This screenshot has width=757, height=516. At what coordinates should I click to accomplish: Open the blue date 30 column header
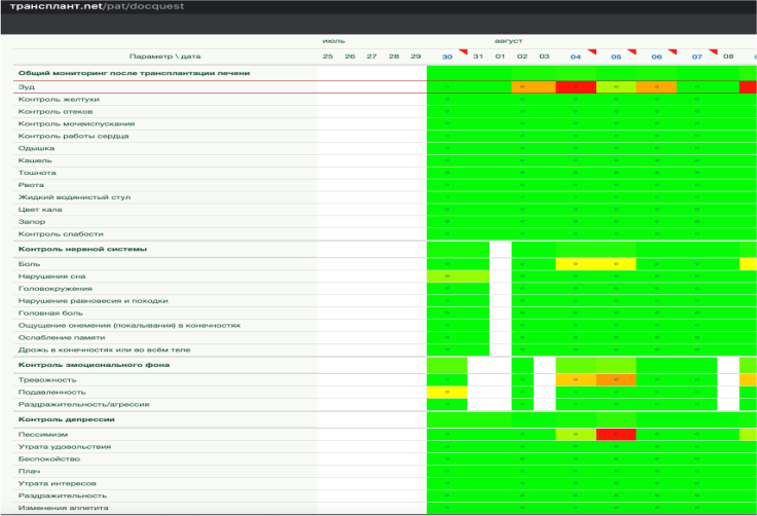point(447,57)
